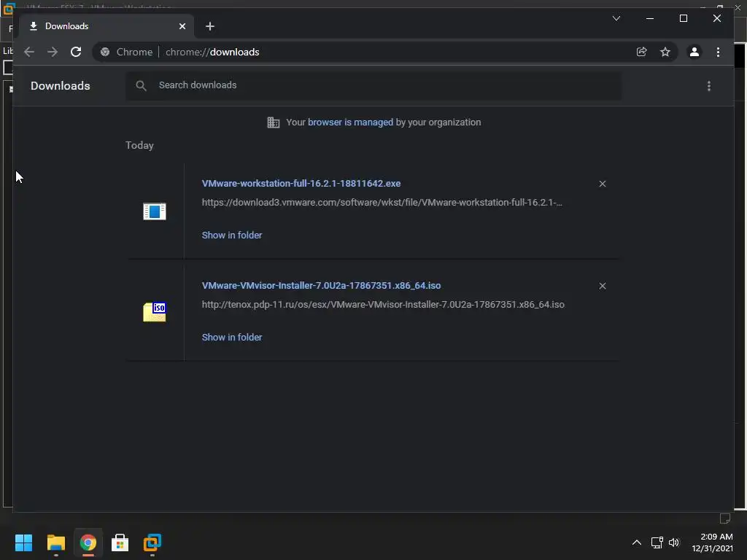
Task: Click the iso file icon
Action: pos(155,312)
